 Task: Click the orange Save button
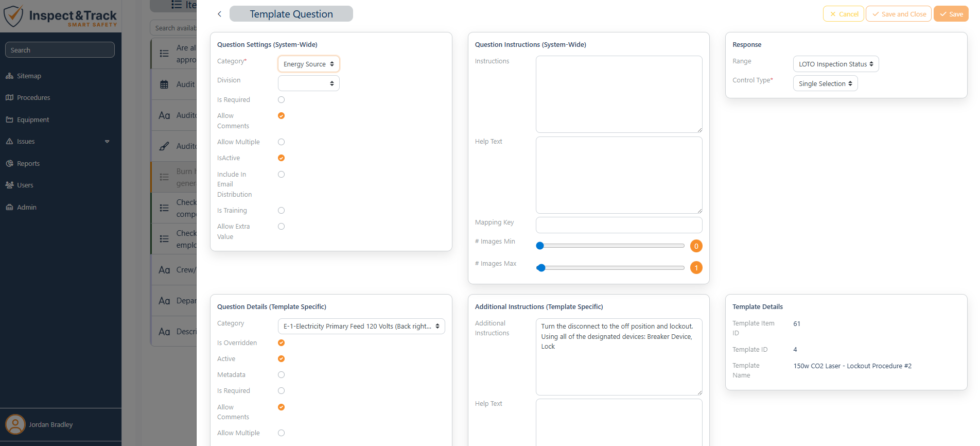[951, 14]
